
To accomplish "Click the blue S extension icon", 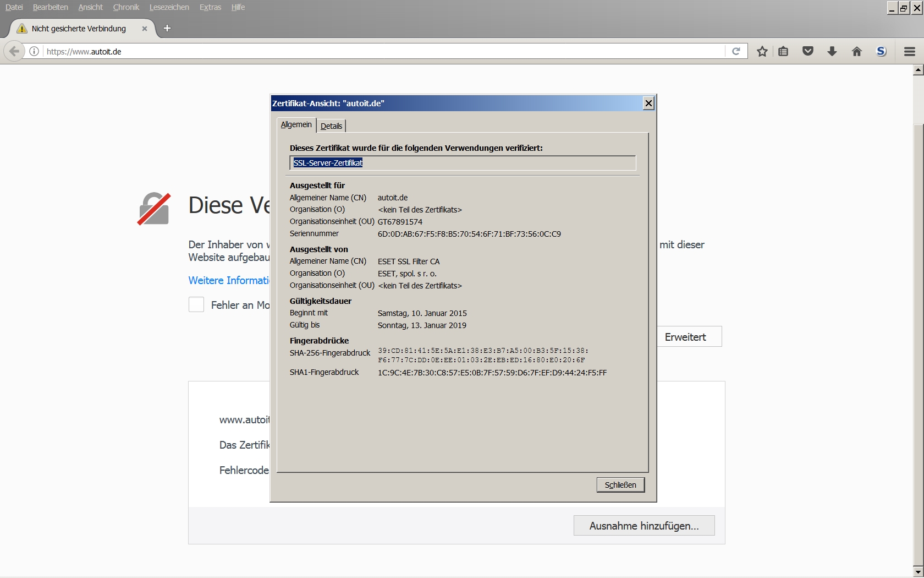I will [x=881, y=52].
